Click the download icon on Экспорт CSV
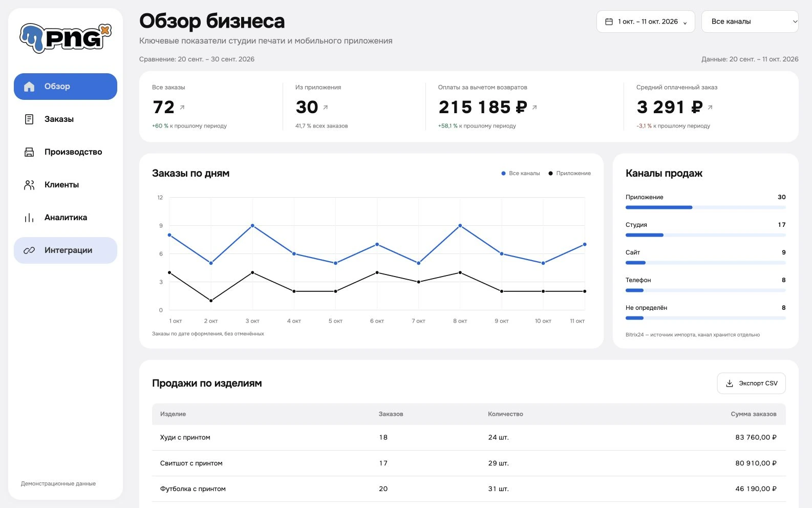 click(x=730, y=383)
